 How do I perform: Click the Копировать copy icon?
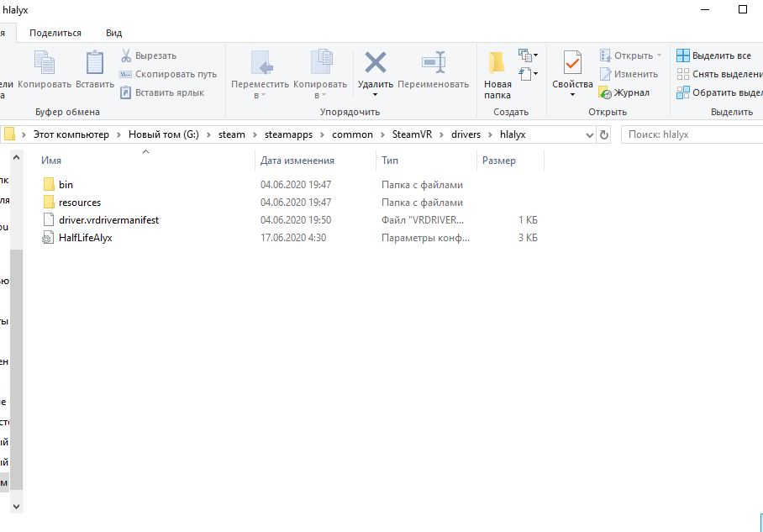(x=45, y=62)
